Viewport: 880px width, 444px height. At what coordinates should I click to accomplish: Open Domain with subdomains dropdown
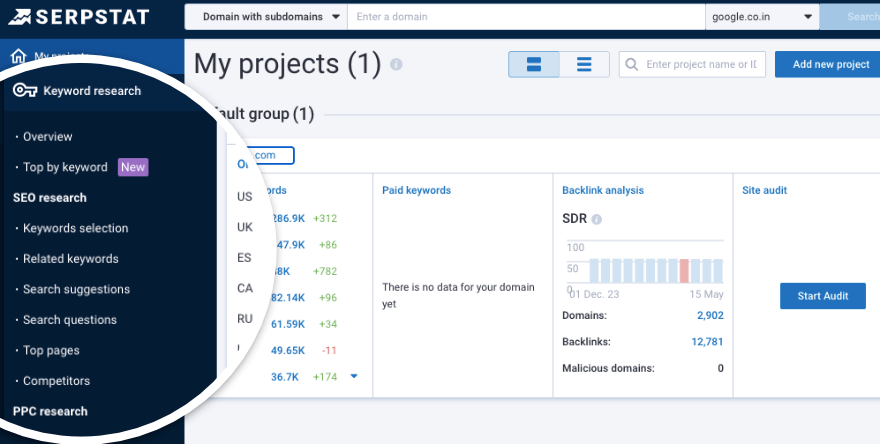(x=266, y=17)
